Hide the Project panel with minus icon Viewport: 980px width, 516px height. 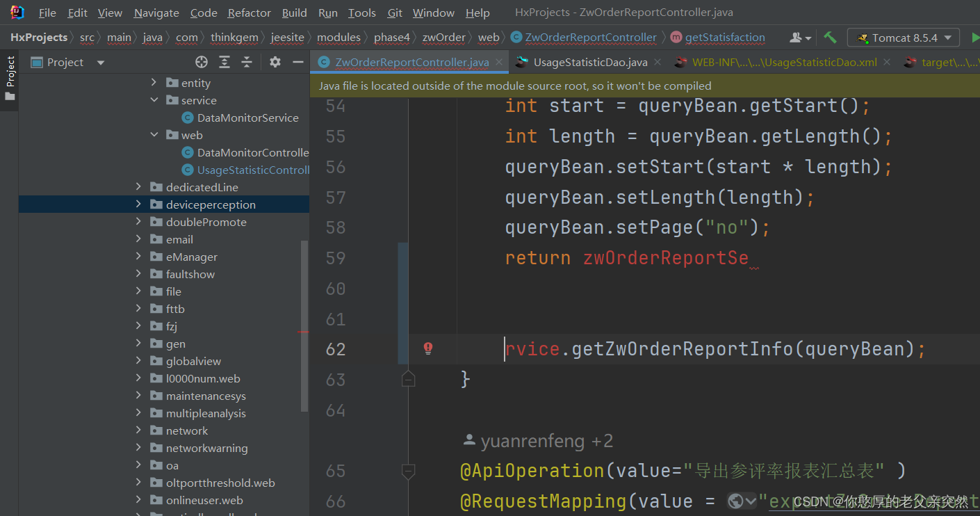coord(298,63)
